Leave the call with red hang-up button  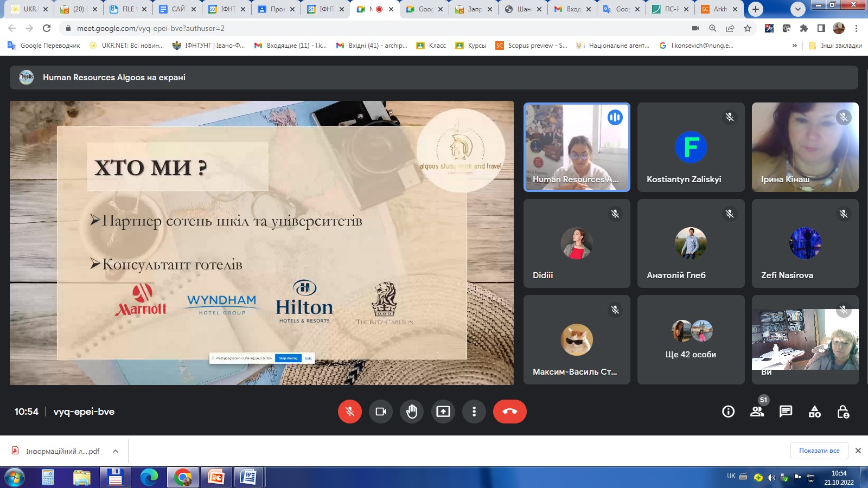click(509, 412)
